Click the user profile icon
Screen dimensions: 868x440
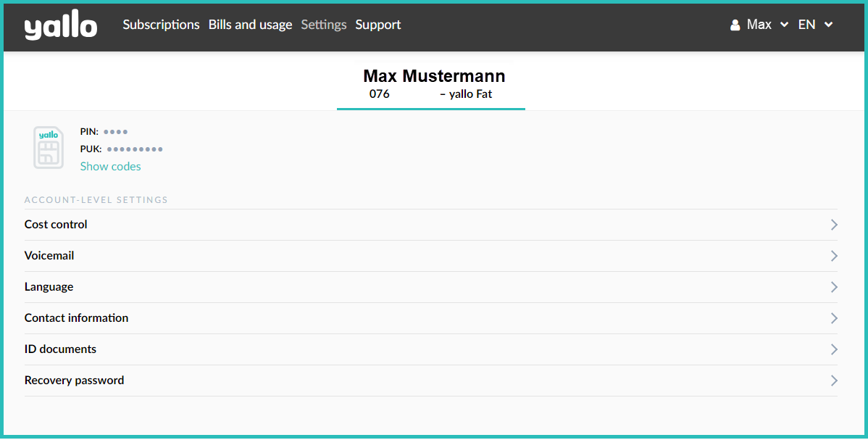point(735,25)
